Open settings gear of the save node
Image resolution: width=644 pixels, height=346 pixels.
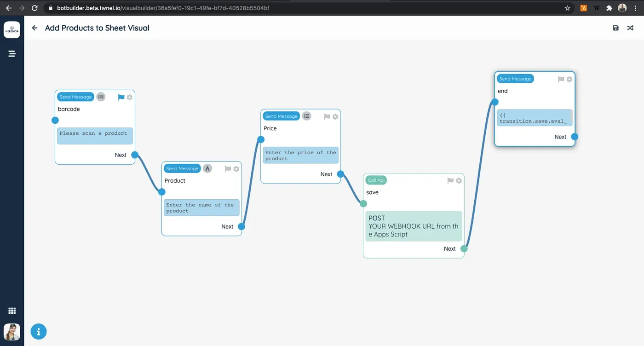point(459,181)
